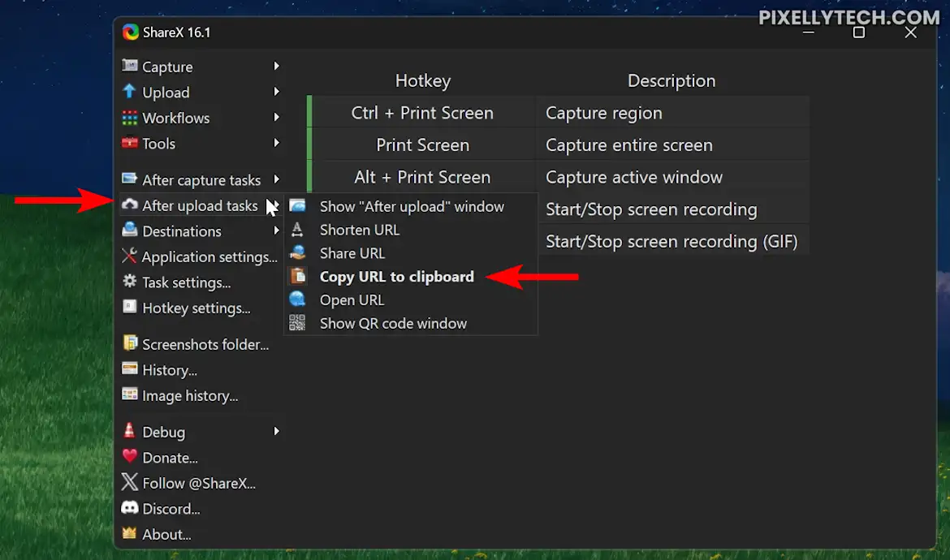Expand the Upload submenu arrow

click(276, 92)
